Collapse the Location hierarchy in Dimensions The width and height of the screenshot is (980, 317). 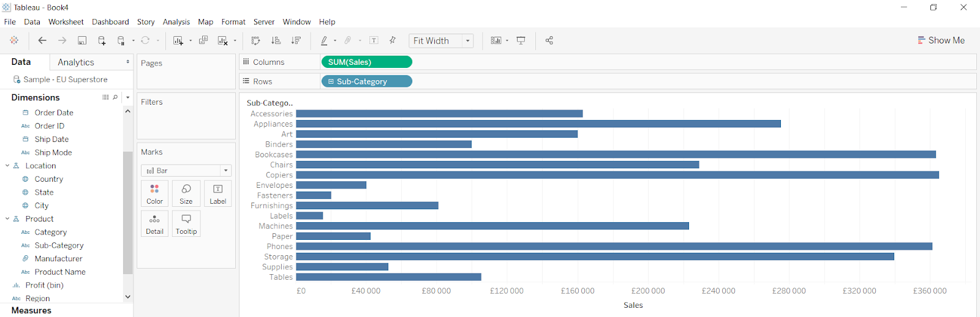click(x=7, y=166)
